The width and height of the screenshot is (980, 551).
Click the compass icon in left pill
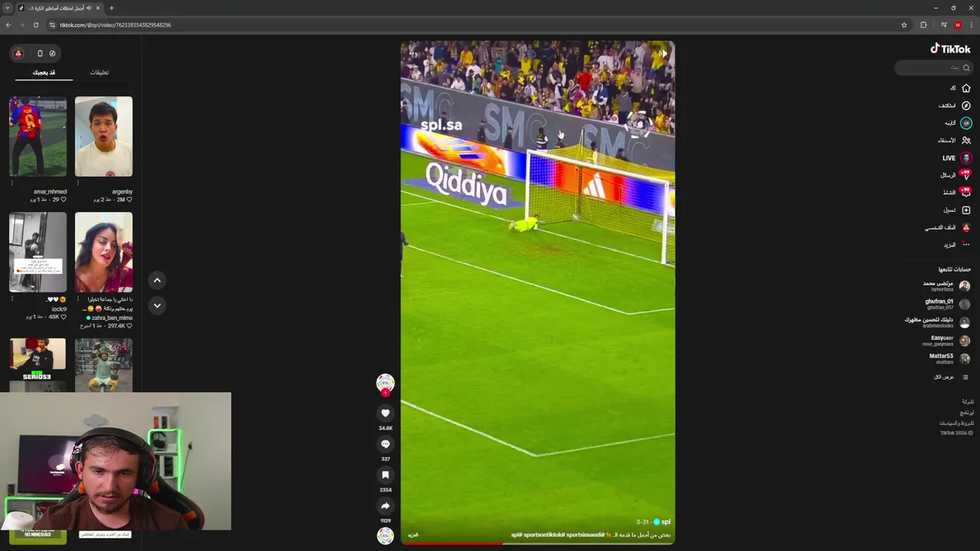coord(52,54)
